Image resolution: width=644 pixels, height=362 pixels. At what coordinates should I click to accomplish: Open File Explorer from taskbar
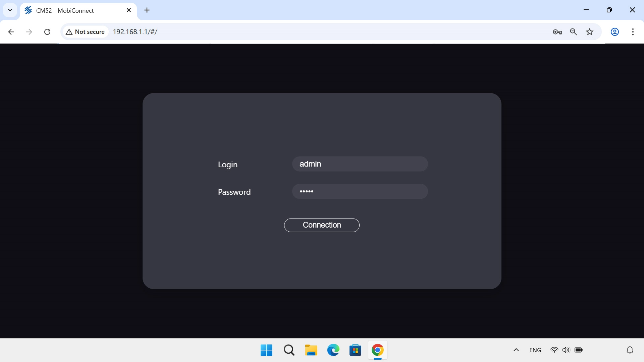coord(311,350)
